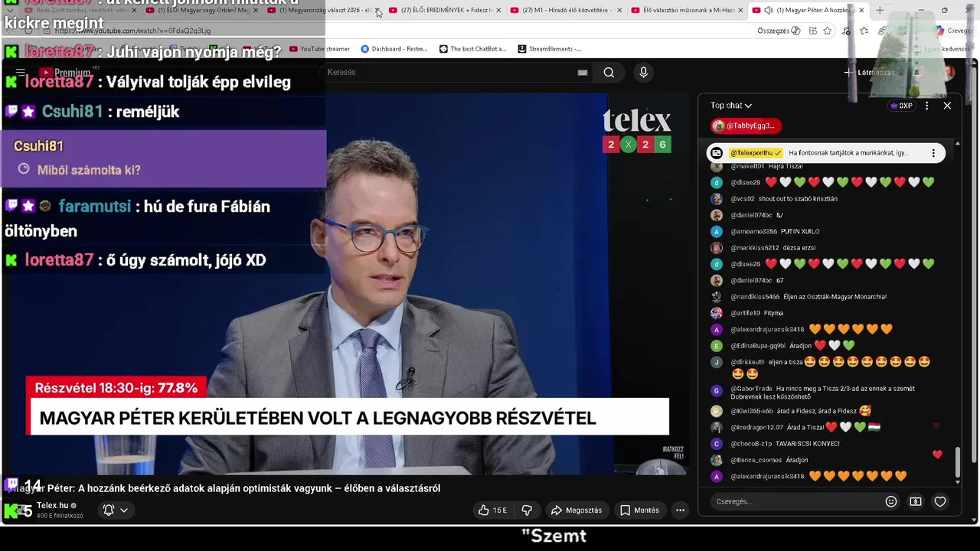Open "The best ChatBot a..." bookmark
The height and width of the screenshot is (551, 980).
[473, 49]
